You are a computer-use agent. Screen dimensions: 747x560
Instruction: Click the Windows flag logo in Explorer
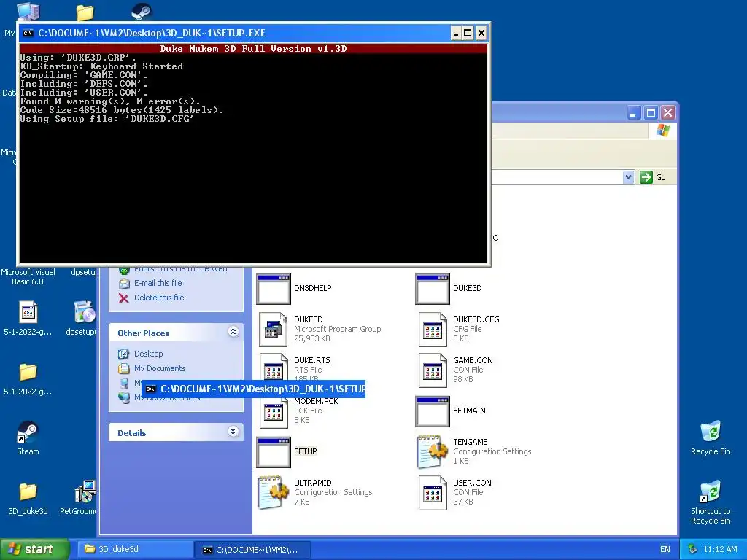coord(662,131)
